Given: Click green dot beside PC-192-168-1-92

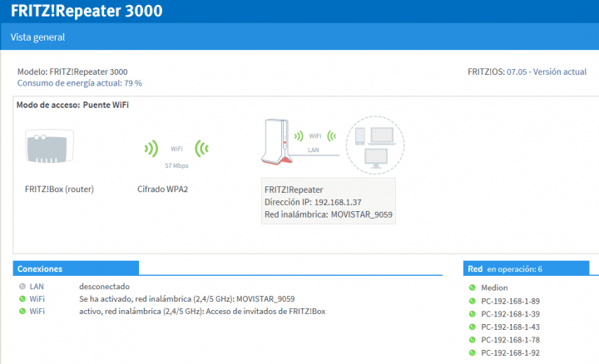Looking at the screenshot, I should (x=473, y=352).
